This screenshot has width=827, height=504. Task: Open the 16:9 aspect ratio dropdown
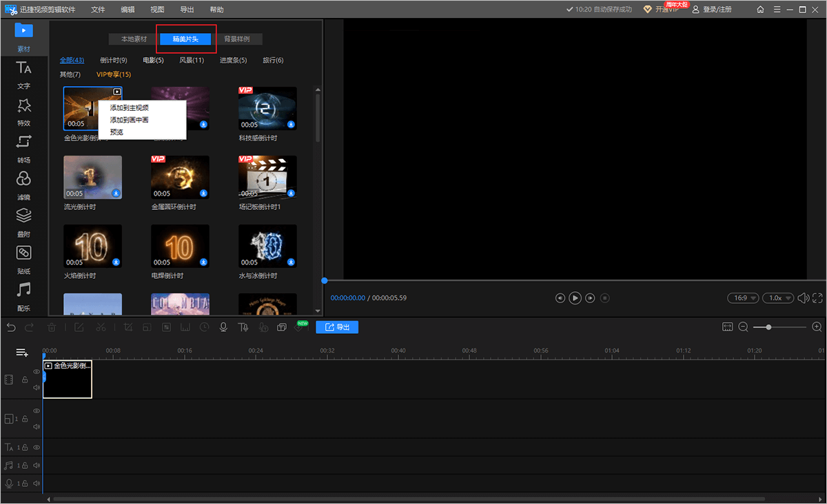point(743,298)
